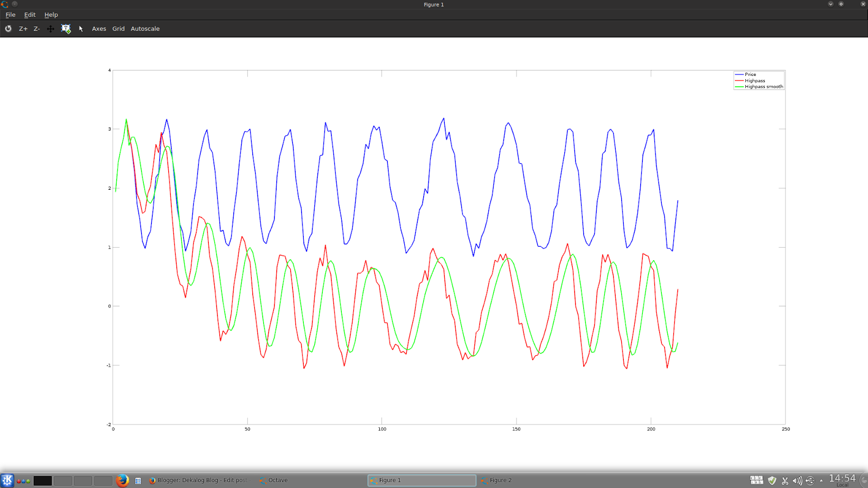Switch to the pointer selection tool
This screenshot has height=488, width=868.
(81, 28)
